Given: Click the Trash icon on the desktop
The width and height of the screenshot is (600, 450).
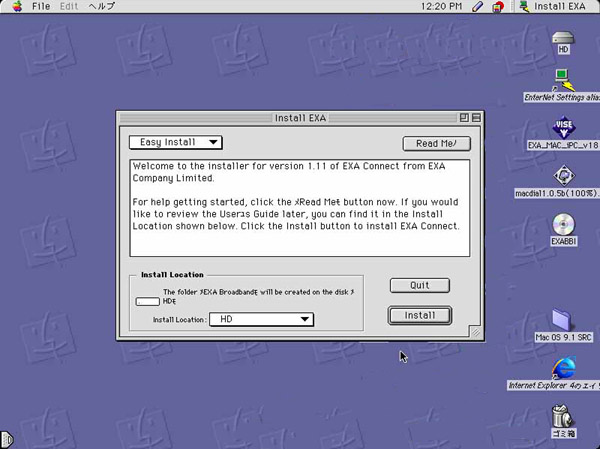Looking at the screenshot, I should coord(563,413).
